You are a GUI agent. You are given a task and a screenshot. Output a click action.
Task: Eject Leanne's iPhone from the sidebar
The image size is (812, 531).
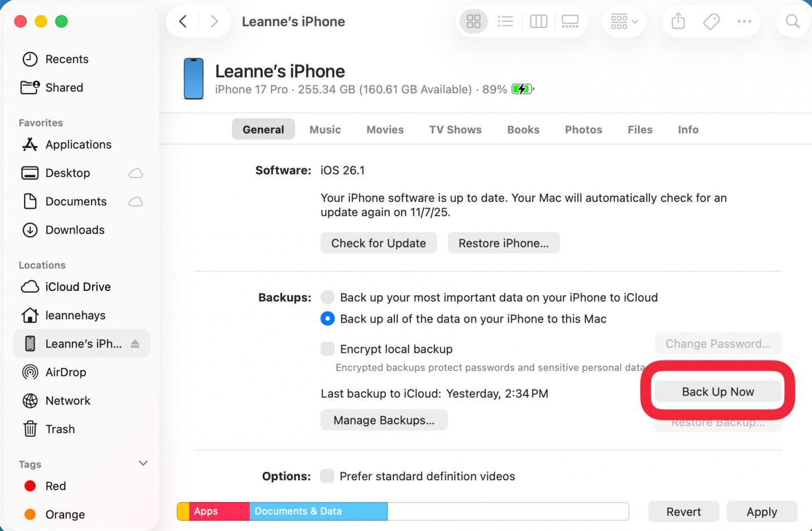pyautogui.click(x=135, y=344)
